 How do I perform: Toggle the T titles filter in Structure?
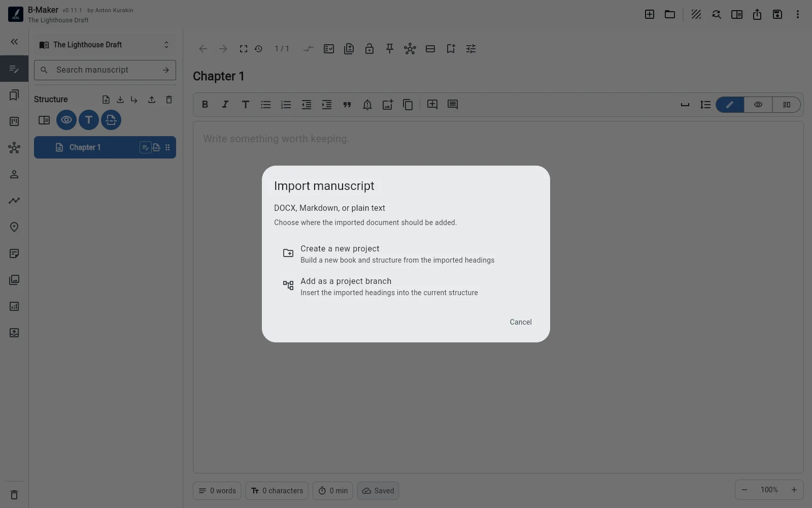click(x=89, y=120)
